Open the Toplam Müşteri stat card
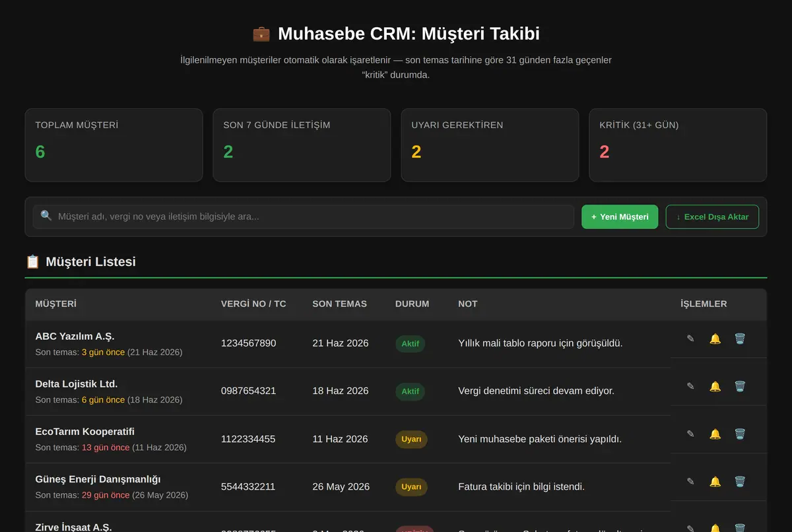This screenshot has height=532, width=792. [x=114, y=145]
